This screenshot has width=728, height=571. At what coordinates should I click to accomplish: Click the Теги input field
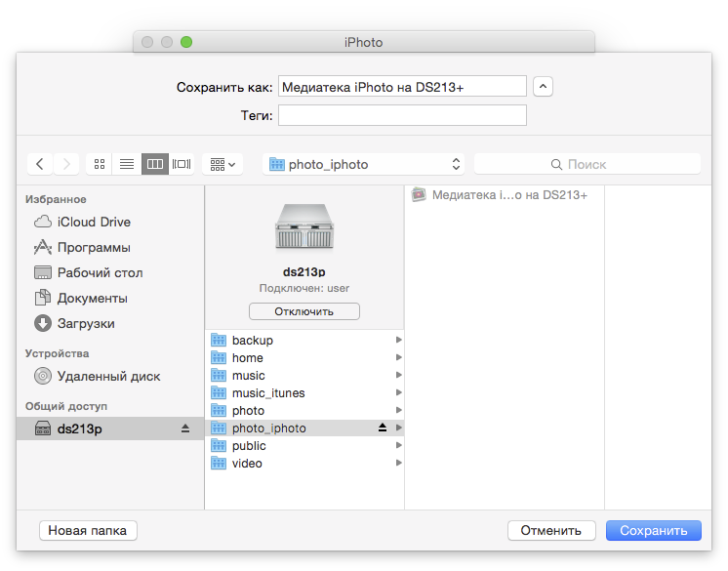point(402,115)
